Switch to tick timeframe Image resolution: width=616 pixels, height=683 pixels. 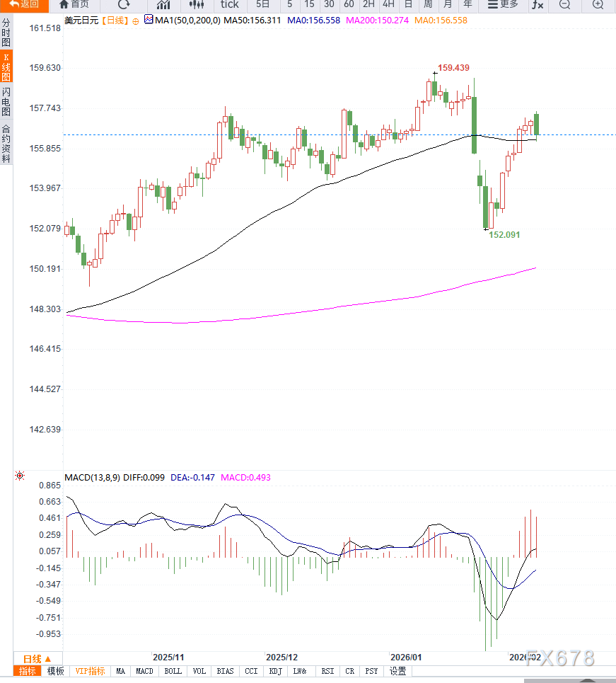(x=229, y=5)
